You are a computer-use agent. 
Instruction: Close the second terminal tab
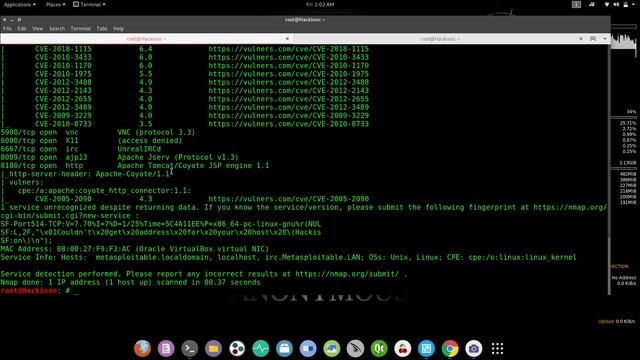tap(581, 39)
